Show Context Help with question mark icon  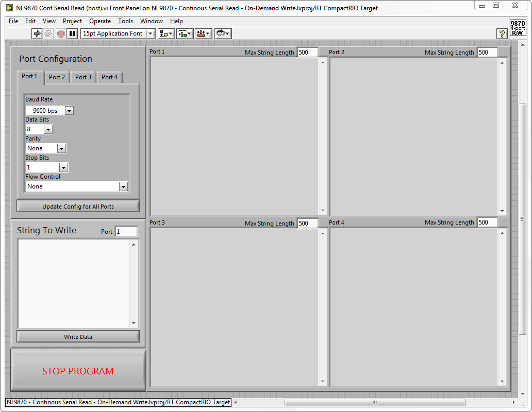[502, 33]
